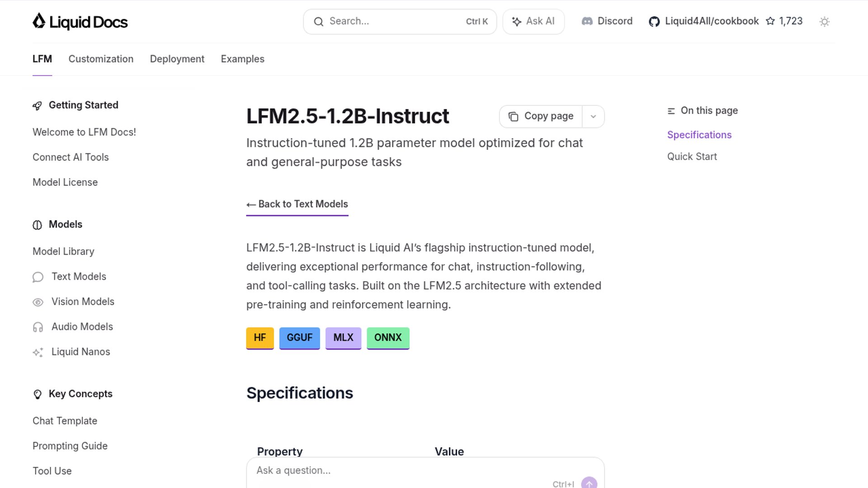This screenshot has width=868, height=488.
Task: Click the copy icon in Copy page
Action: 513,117
